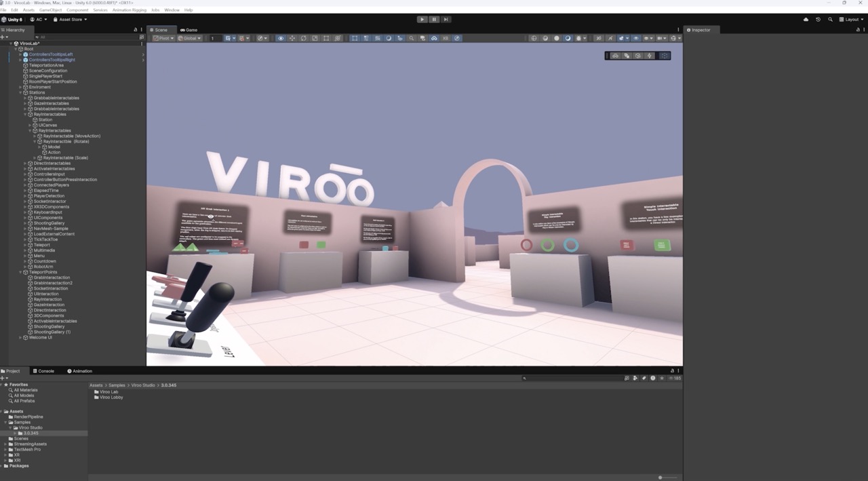The image size is (868, 481).
Task: Click the Project search-by-label icon
Action: (644, 378)
